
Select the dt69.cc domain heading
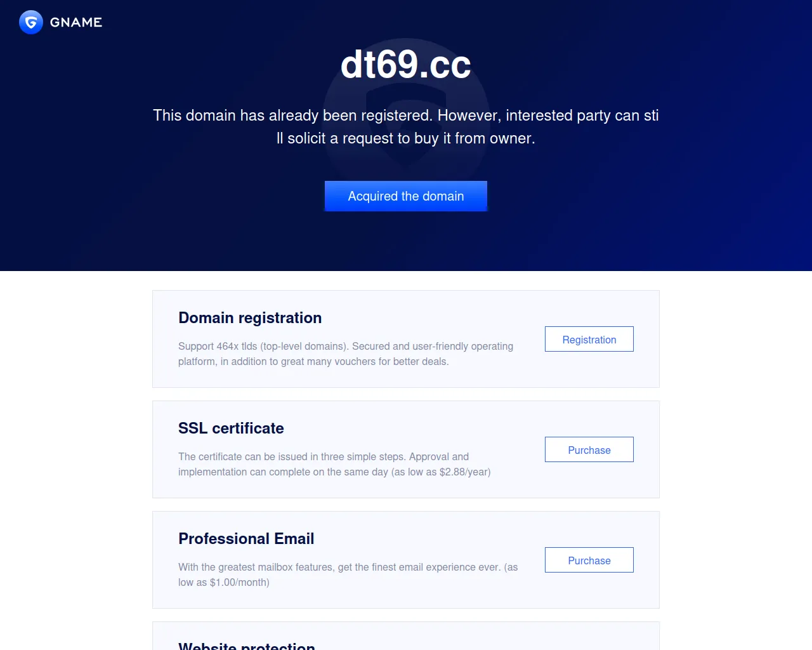click(406, 65)
